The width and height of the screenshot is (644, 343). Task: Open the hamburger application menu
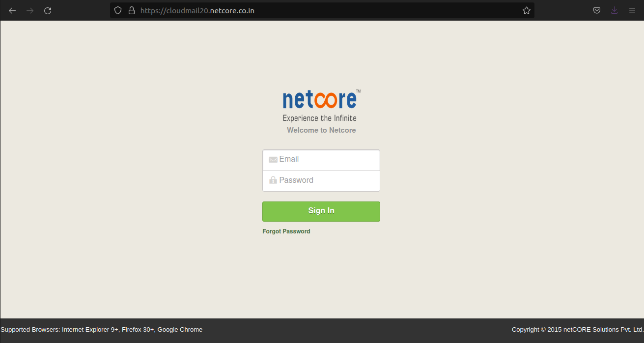point(632,10)
